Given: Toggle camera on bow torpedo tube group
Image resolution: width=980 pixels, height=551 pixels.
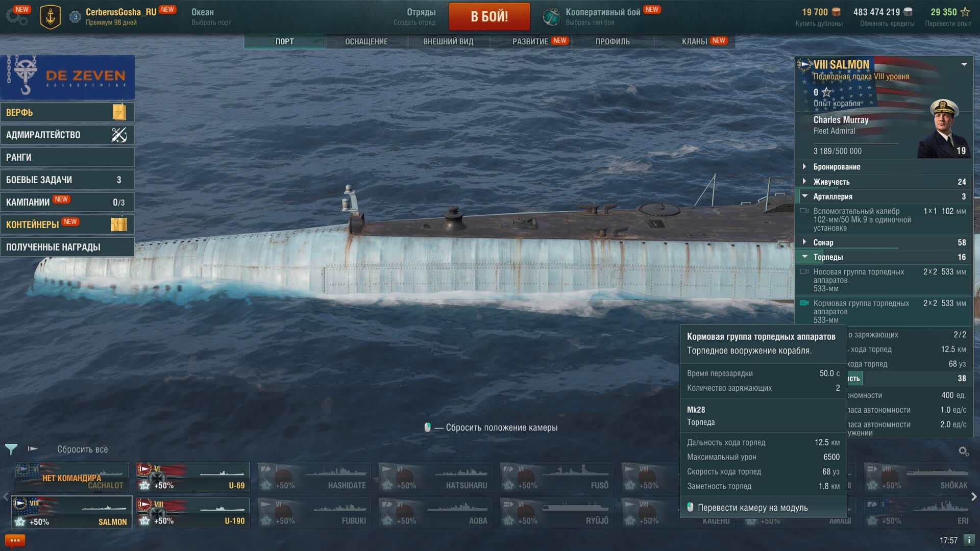Looking at the screenshot, I should pos(804,272).
